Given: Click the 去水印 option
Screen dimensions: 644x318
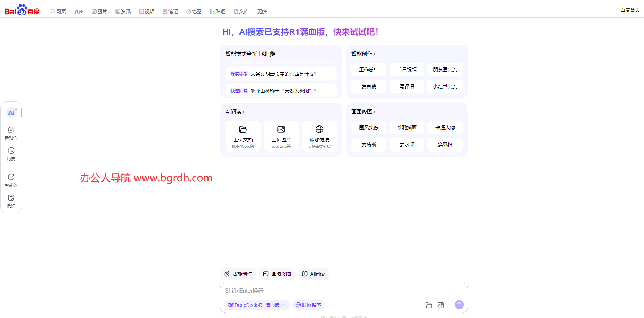Looking at the screenshot, I should point(407,145).
